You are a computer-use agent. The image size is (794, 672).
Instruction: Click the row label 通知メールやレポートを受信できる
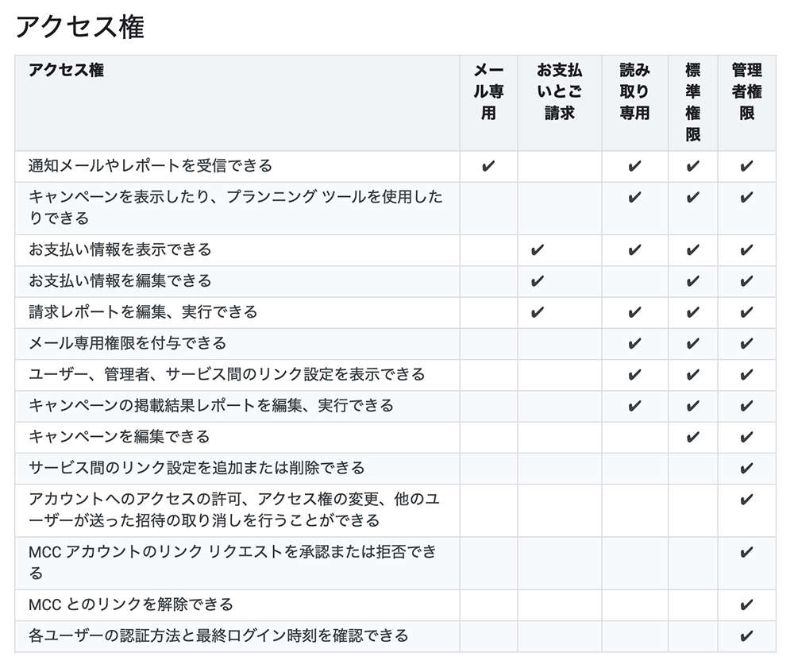(x=150, y=165)
